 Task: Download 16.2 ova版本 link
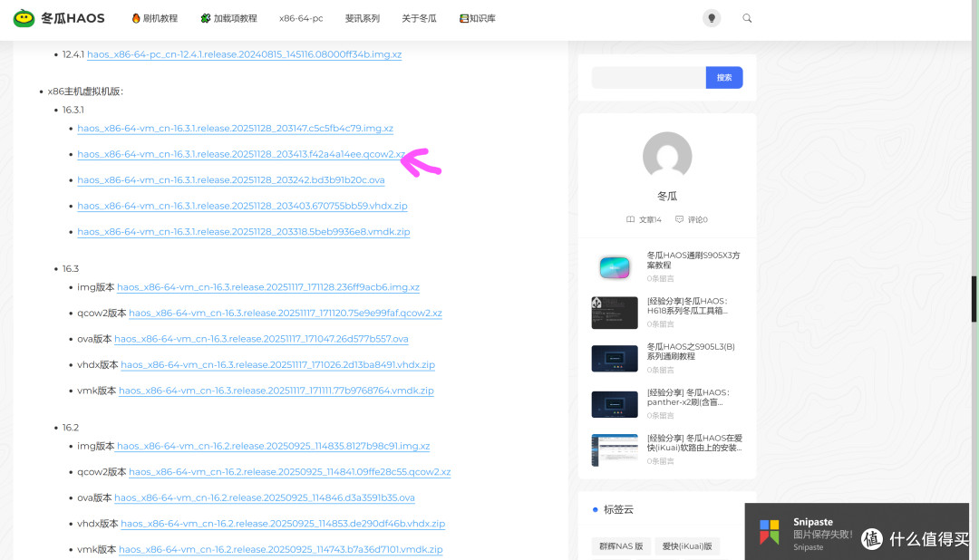coord(265,498)
